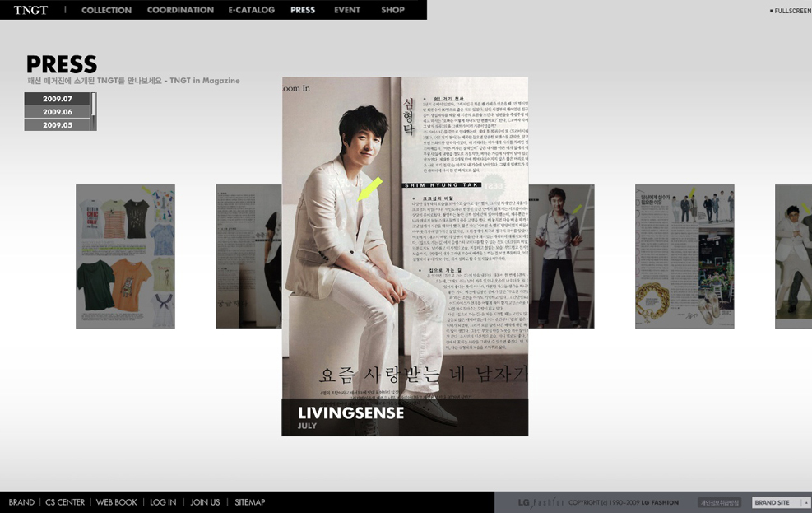812x513 pixels.
Task: Select the gold chain bracelet magazine thumbnail
Action: [684, 256]
